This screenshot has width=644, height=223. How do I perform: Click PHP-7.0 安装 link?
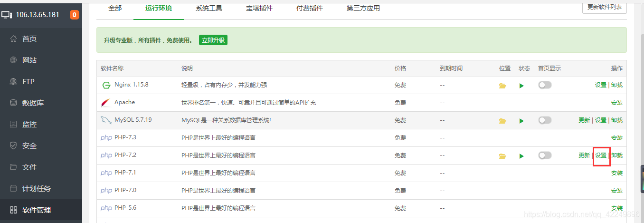pos(617,191)
